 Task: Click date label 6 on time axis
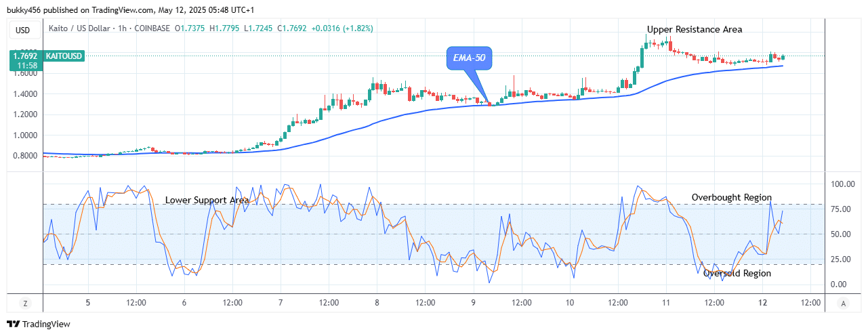click(x=184, y=303)
